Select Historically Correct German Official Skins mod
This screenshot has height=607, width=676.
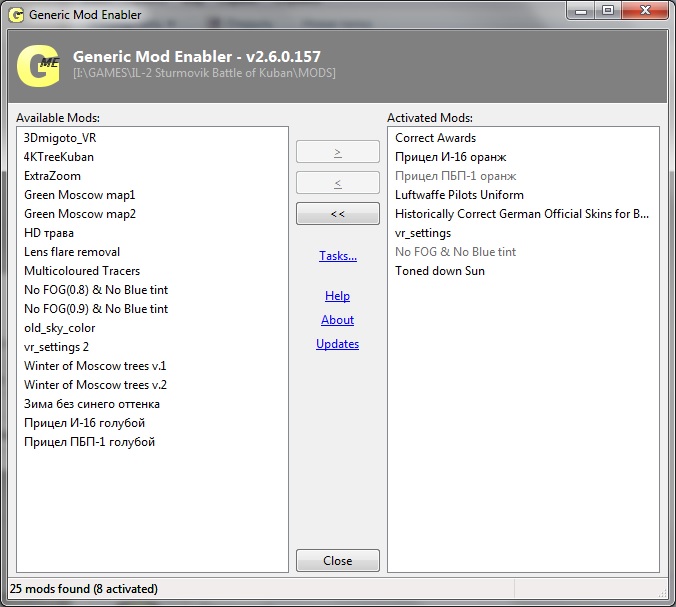tap(522, 214)
